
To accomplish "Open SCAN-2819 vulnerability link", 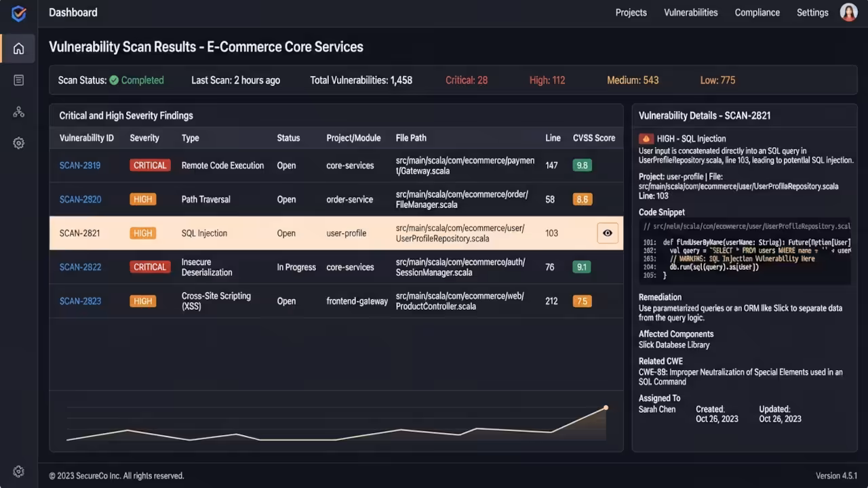I will click(x=80, y=165).
